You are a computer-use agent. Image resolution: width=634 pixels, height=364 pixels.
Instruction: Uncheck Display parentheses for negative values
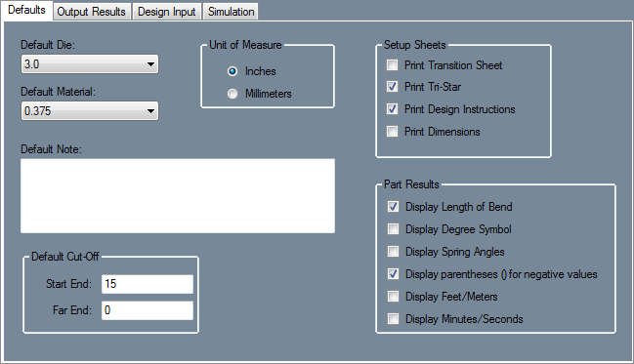pos(393,274)
